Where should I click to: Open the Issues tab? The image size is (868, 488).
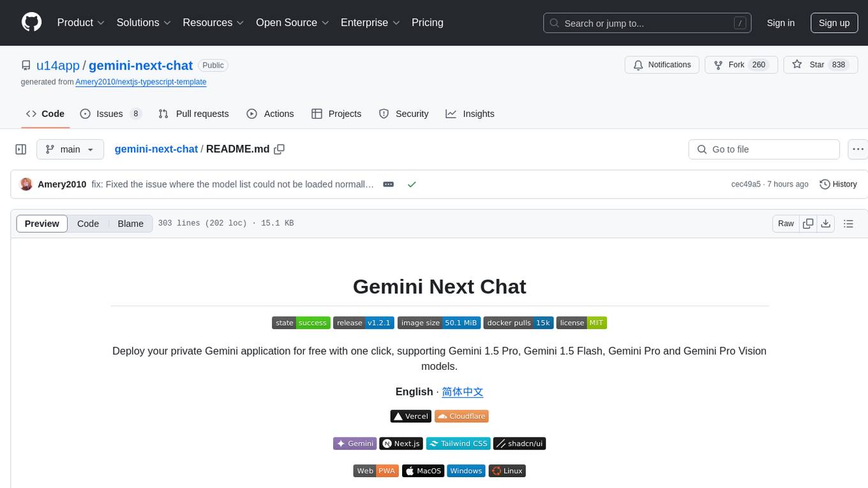(x=110, y=114)
